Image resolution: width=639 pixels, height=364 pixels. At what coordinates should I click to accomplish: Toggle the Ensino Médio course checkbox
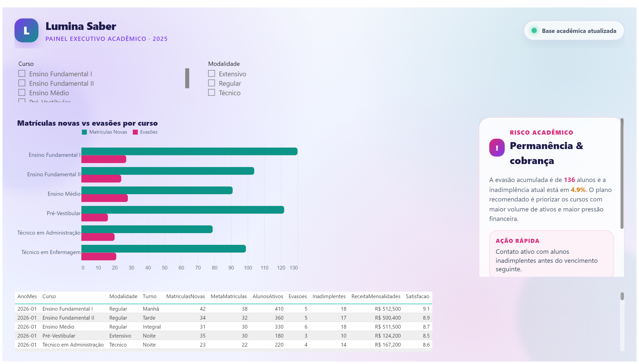click(x=22, y=92)
